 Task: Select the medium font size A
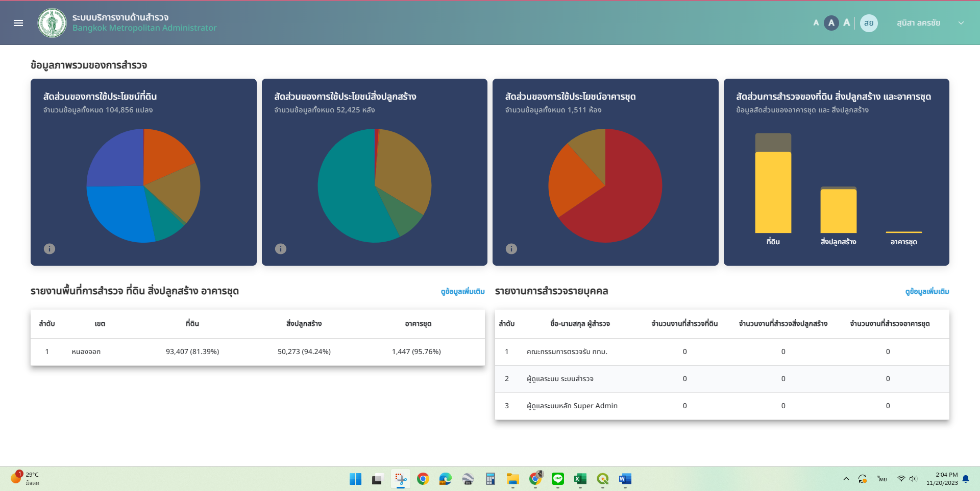coord(831,23)
